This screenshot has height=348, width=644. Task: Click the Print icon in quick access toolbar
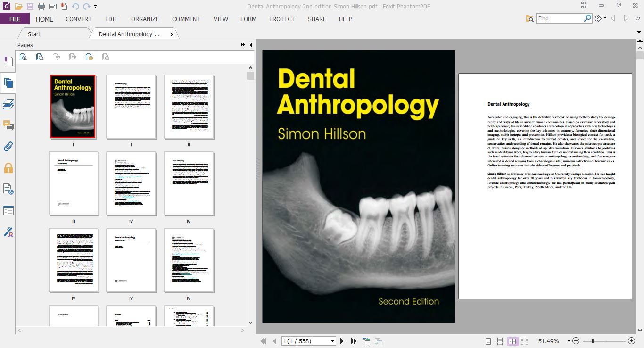[41, 7]
